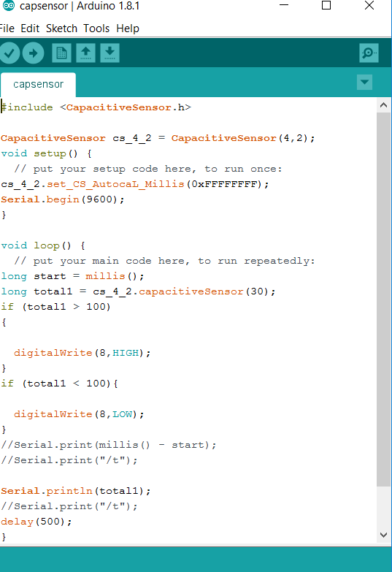
Task: Click the scrollbar down arrow
Action: 384,535
